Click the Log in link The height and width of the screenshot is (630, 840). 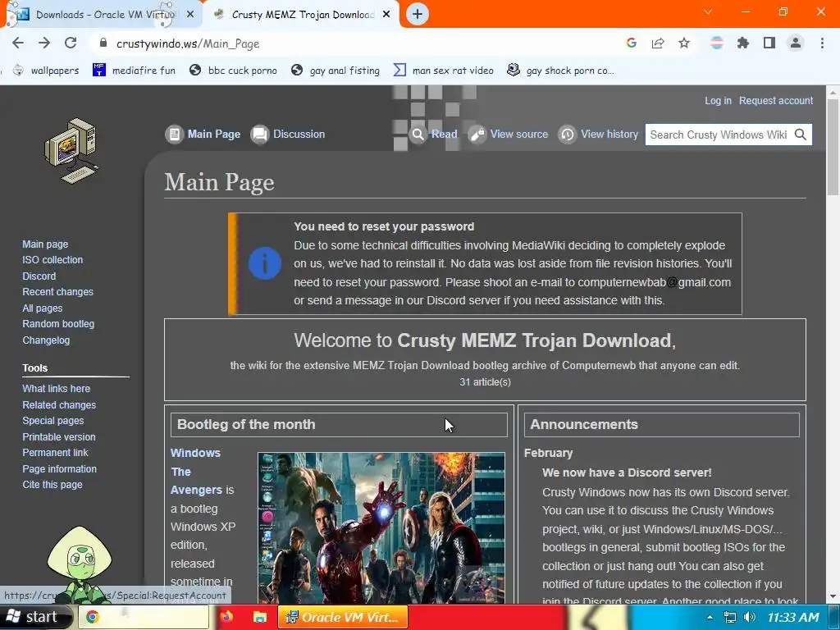(718, 101)
